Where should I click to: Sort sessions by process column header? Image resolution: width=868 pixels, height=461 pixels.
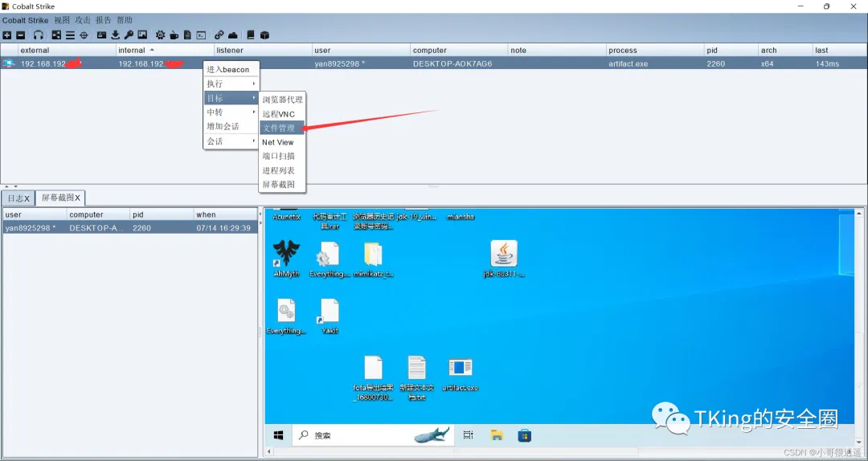[x=655, y=51]
